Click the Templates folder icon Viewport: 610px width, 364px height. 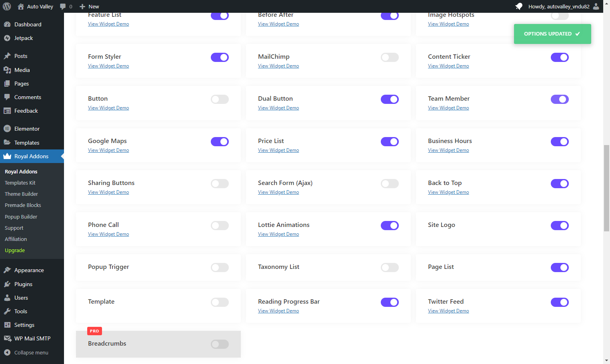pos(7,143)
